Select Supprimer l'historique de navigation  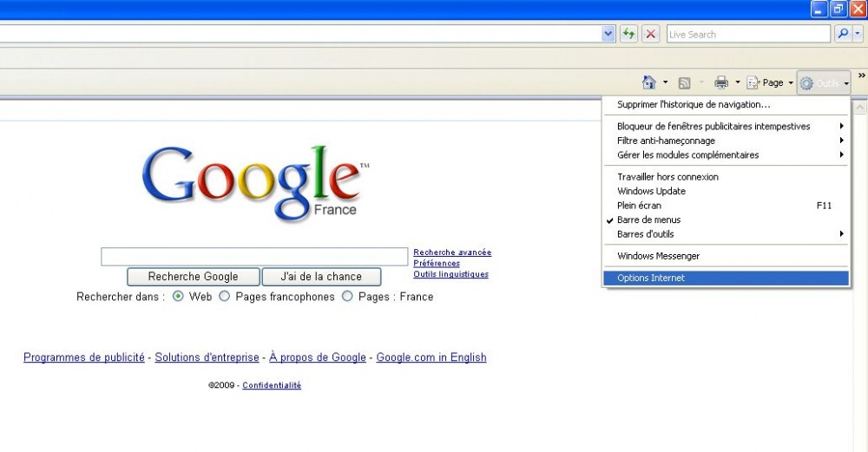pyautogui.click(x=726, y=104)
